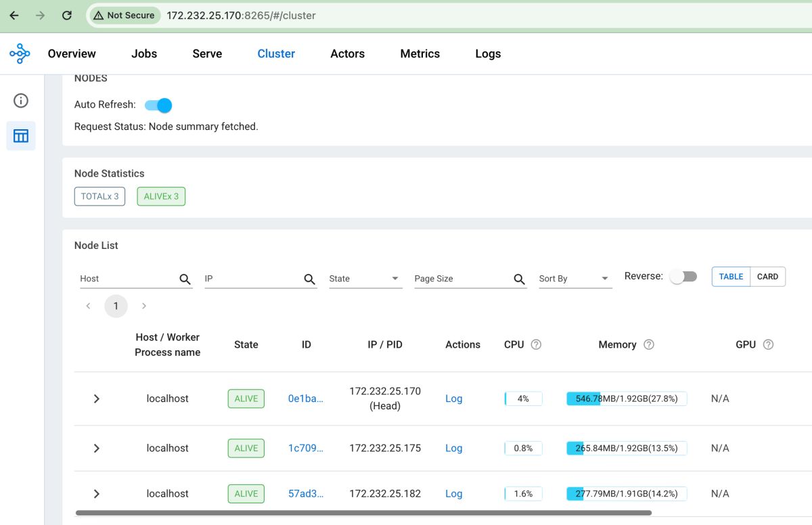Click the 265.84MB memory usage bar
The image size is (812, 525).
627,448
